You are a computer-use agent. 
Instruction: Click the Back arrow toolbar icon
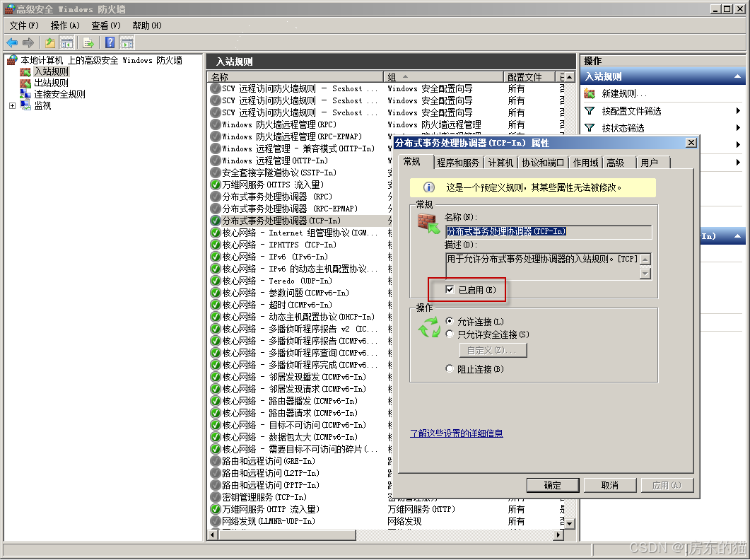[12, 42]
